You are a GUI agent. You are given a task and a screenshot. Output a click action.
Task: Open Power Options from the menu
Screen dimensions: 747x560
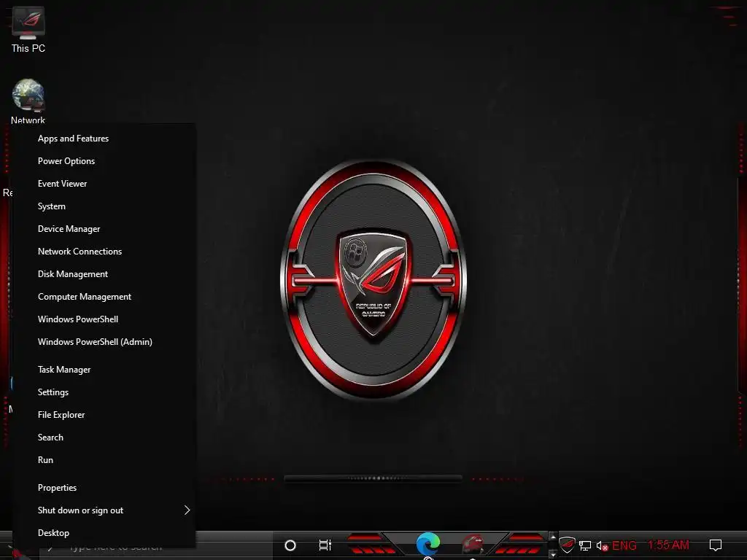click(x=104, y=161)
